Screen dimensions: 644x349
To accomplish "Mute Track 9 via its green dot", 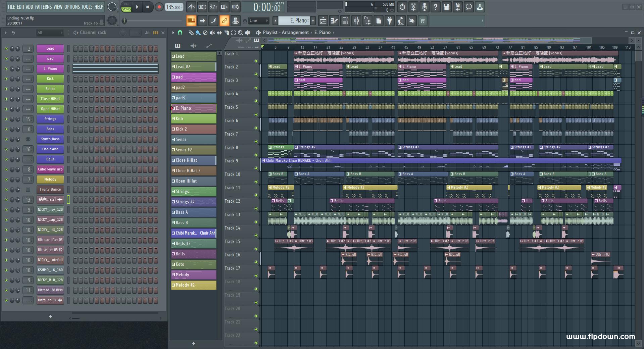I will point(256,168).
